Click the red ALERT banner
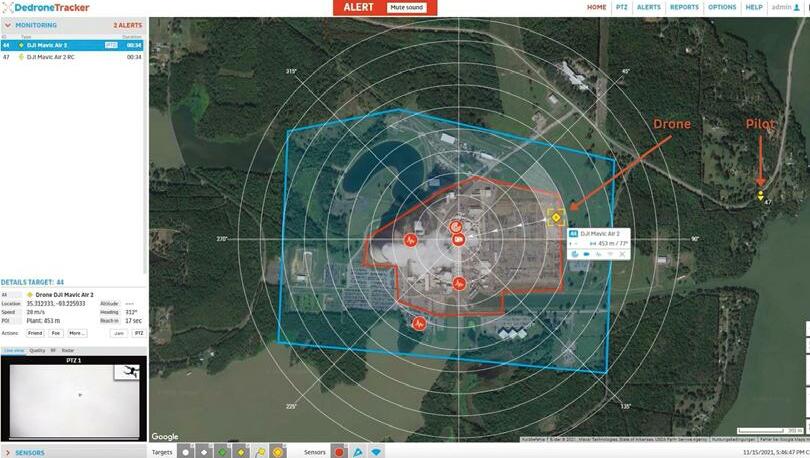 385,8
